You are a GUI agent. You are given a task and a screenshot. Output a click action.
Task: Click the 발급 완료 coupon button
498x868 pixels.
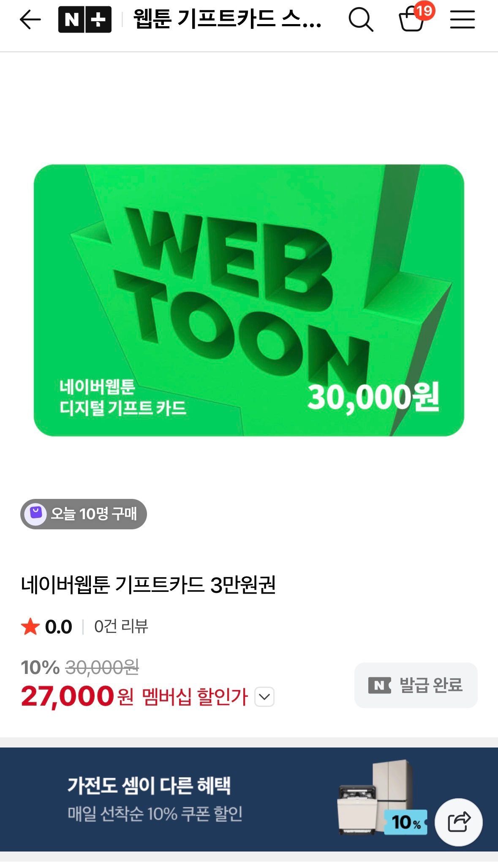(416, 685)
